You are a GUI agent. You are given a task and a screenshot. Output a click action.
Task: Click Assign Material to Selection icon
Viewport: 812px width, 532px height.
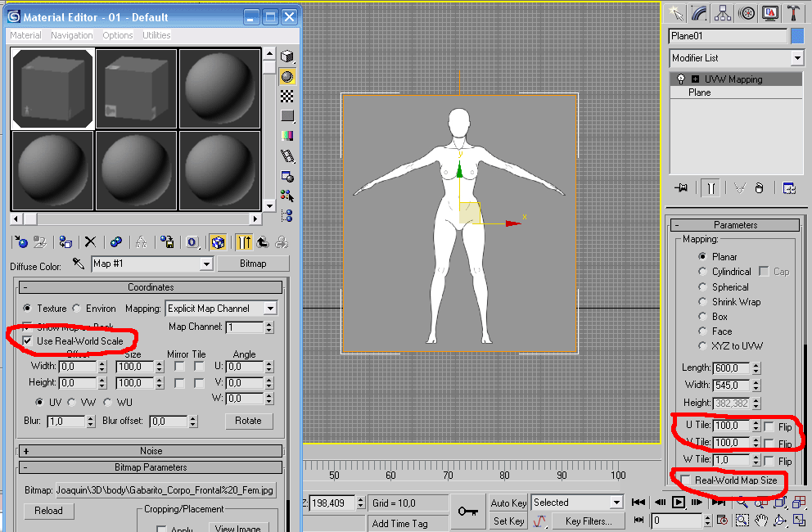tap(65, 242)
